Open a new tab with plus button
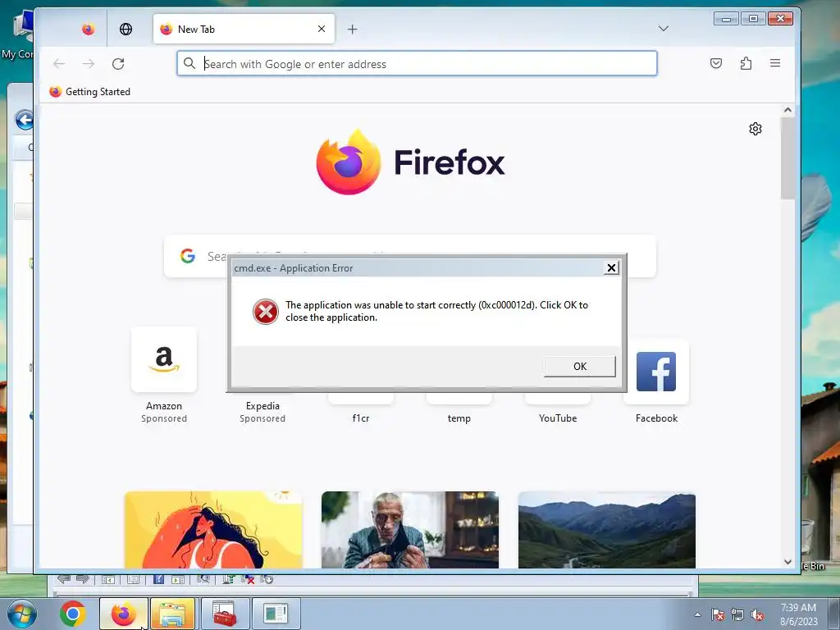The width and height of the screenshot is (840, 630). point(352,30)
